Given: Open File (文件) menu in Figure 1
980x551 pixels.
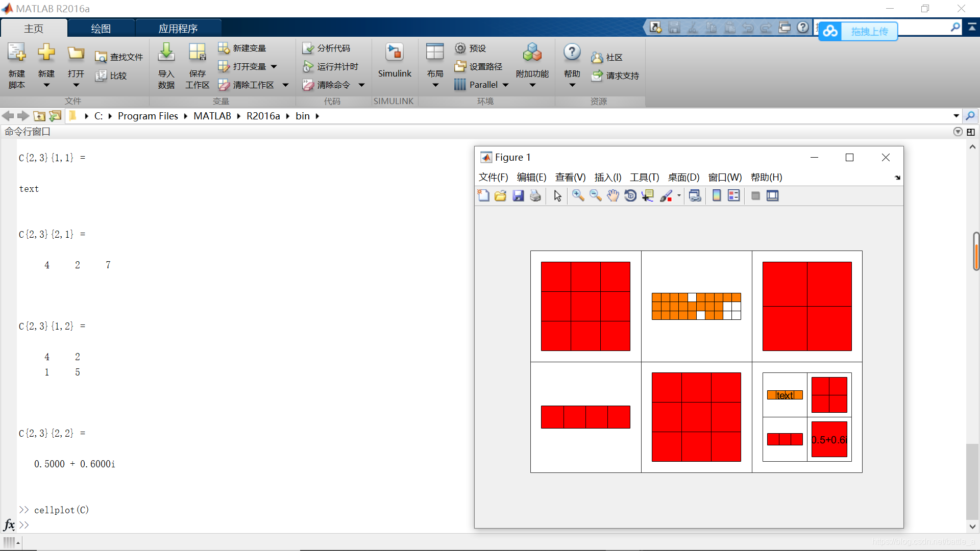Looking at the screenshot, I should tap(493, 177).
